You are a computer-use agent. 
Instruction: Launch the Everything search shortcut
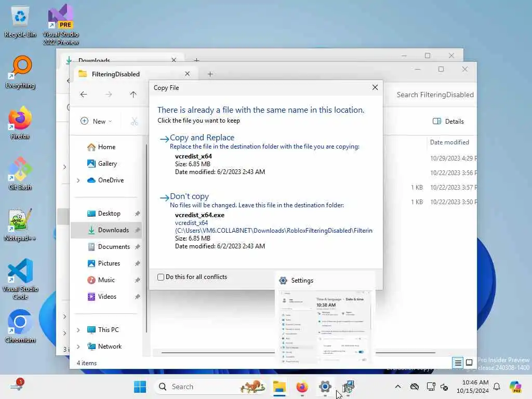[20, 73]
